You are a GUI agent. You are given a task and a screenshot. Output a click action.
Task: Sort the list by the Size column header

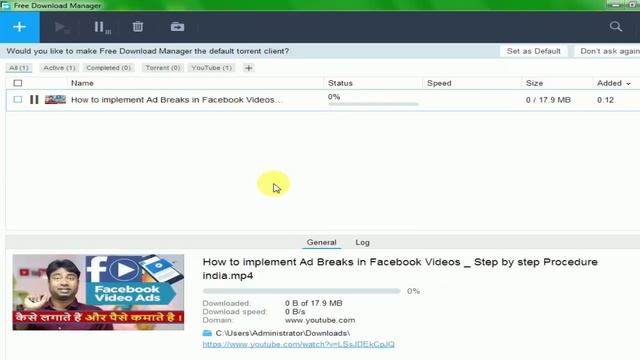click(x=534, y=83)
